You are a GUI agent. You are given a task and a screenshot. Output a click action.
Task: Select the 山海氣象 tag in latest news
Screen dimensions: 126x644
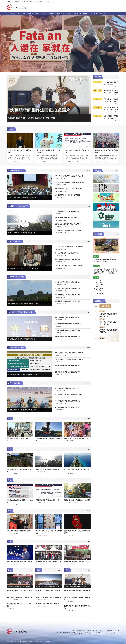click(x=97, y=116)
